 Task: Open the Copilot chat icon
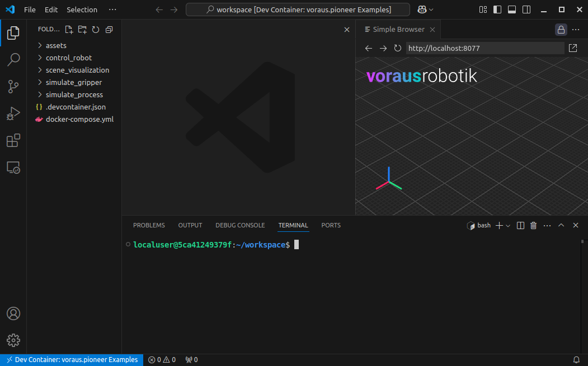(422, 9)
